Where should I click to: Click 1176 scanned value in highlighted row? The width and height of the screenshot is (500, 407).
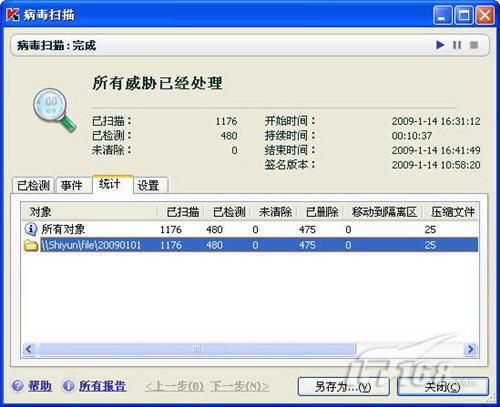pyautogui.click(x=171, y=245)
